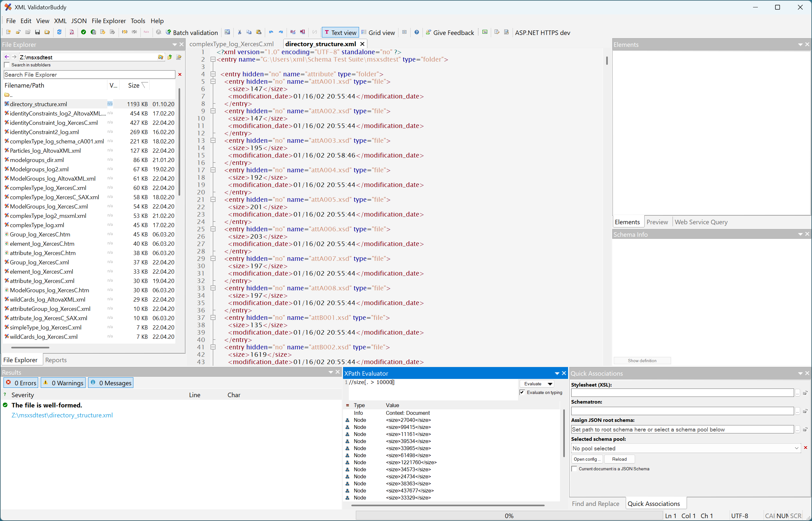This screenshot has height=521, width=812.
Task: Open Elements panel dropdown arrow
Action: pyautogui.click(x=800, y=45)
